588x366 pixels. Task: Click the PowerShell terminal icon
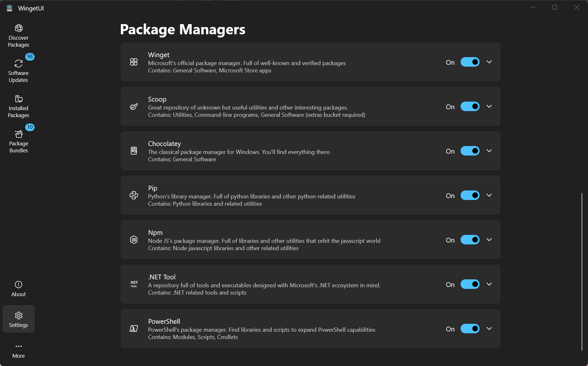point(134,329)
